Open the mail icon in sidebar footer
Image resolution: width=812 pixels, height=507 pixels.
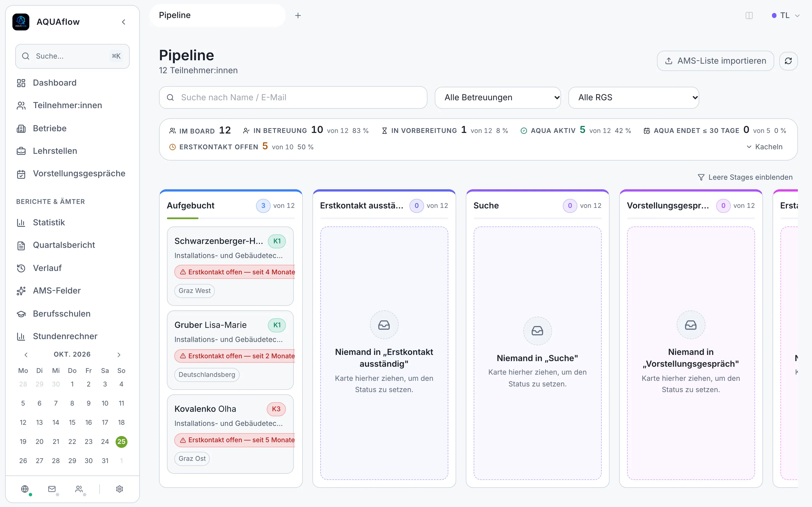point(52,489)
